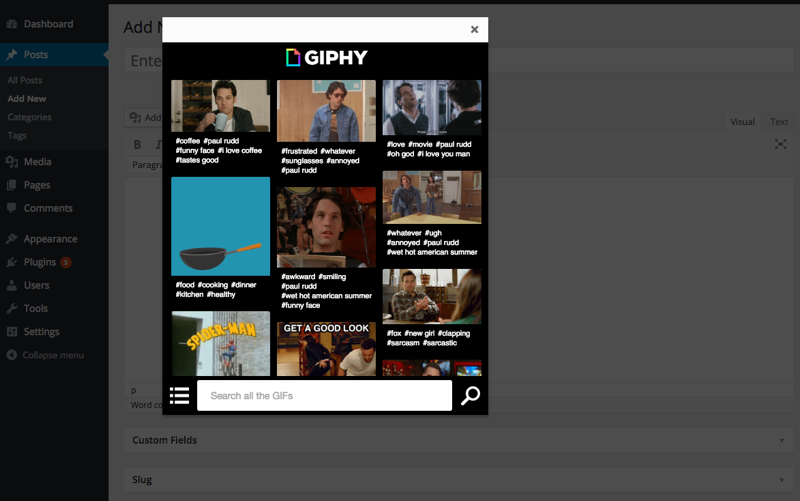Click the Users person icon
Viewport: 800px width, 501px height.
click(12, 285)
